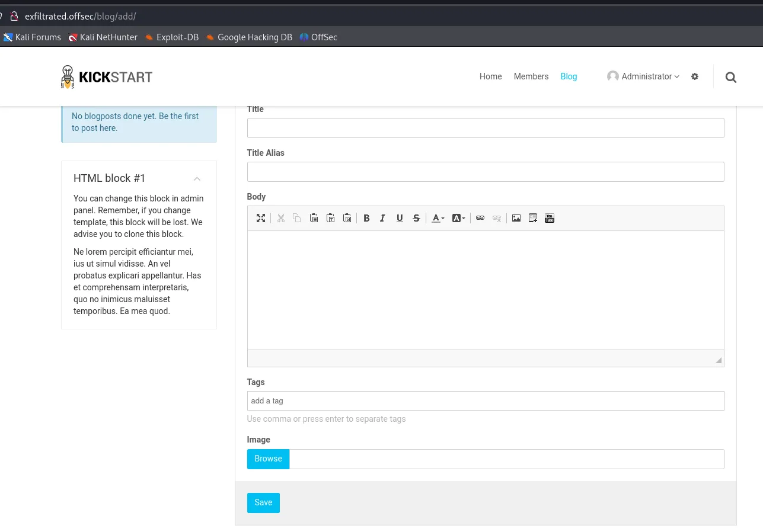Click the 'HTML block #1' heading

click(x=110, y=178)
